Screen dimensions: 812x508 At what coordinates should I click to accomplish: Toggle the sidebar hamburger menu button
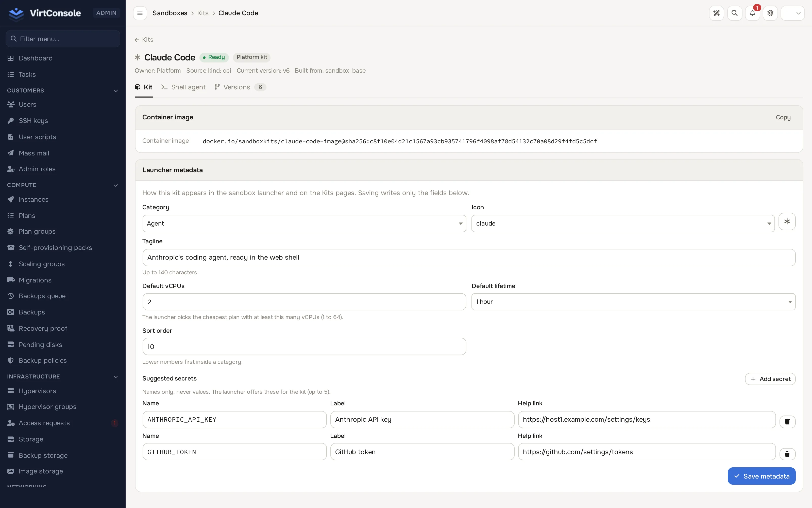[x=140, y=13]
